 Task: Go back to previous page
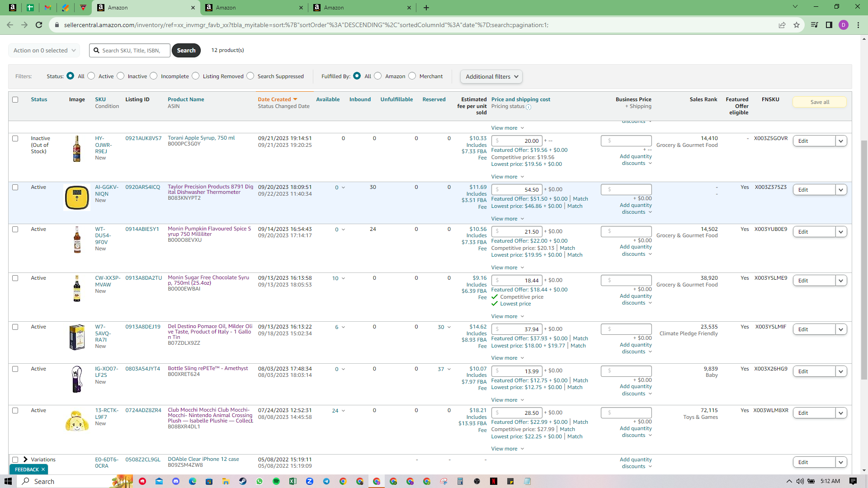pos(10,25)
